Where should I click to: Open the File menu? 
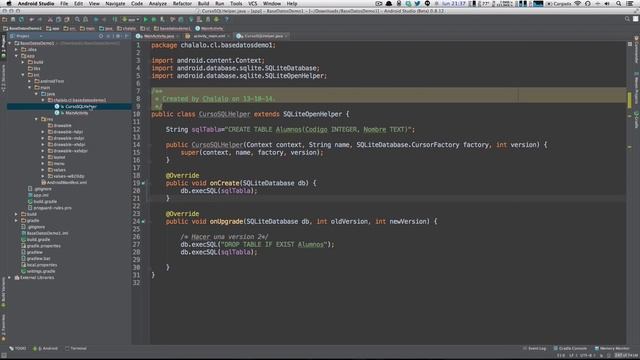(x=64, y=4)
